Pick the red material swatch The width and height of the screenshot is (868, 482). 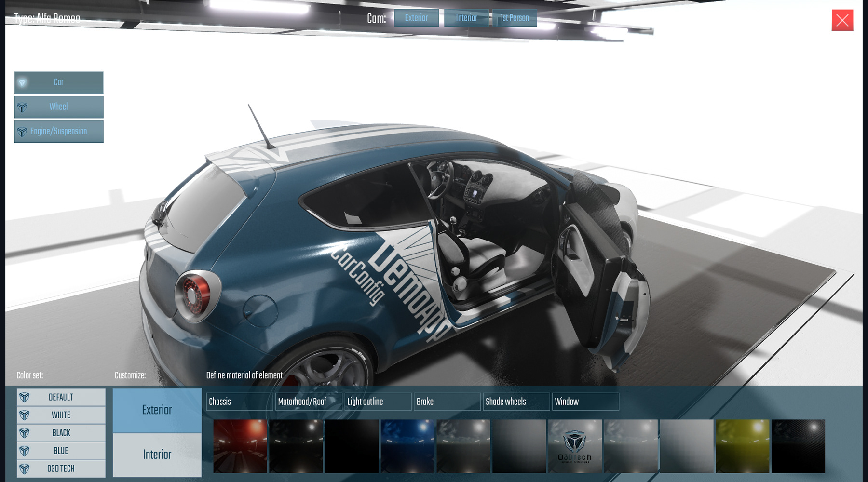[x=240, y=446]
